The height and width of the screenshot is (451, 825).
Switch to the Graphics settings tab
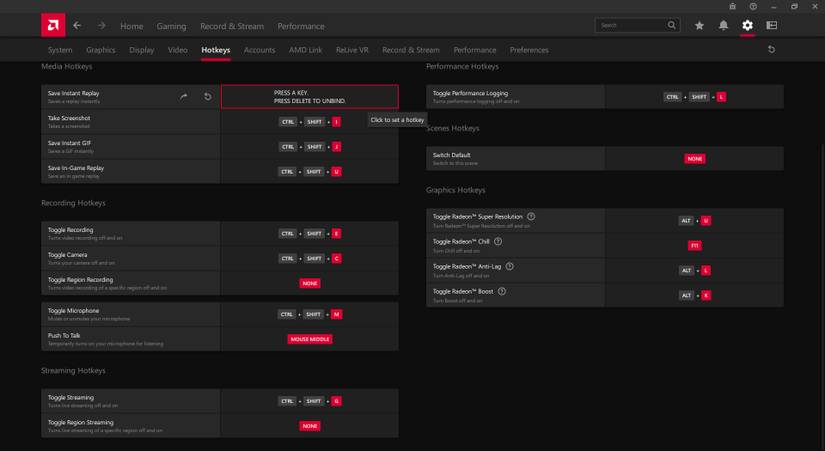[x=100, y=50]
